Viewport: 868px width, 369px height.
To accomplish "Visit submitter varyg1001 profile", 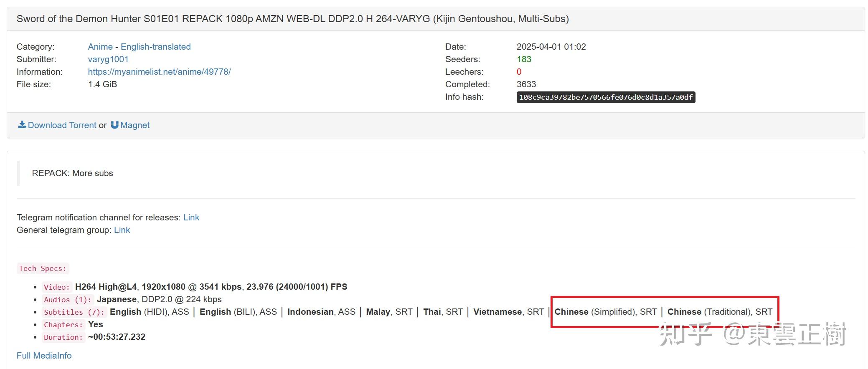I will pyautogui.click(x=108, y=59).
